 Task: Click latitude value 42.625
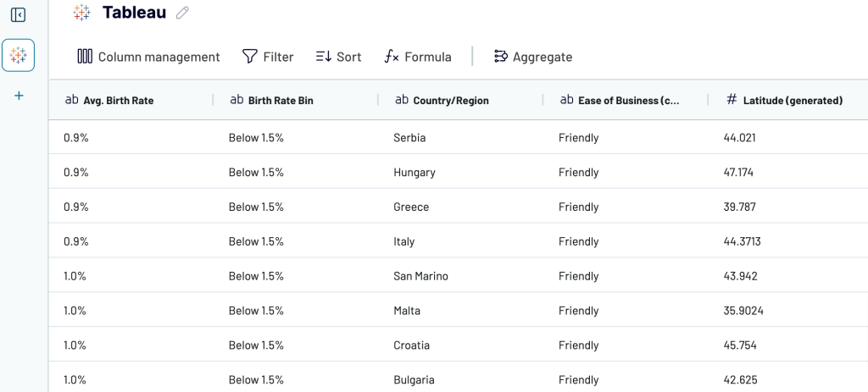tap(741, 380)
